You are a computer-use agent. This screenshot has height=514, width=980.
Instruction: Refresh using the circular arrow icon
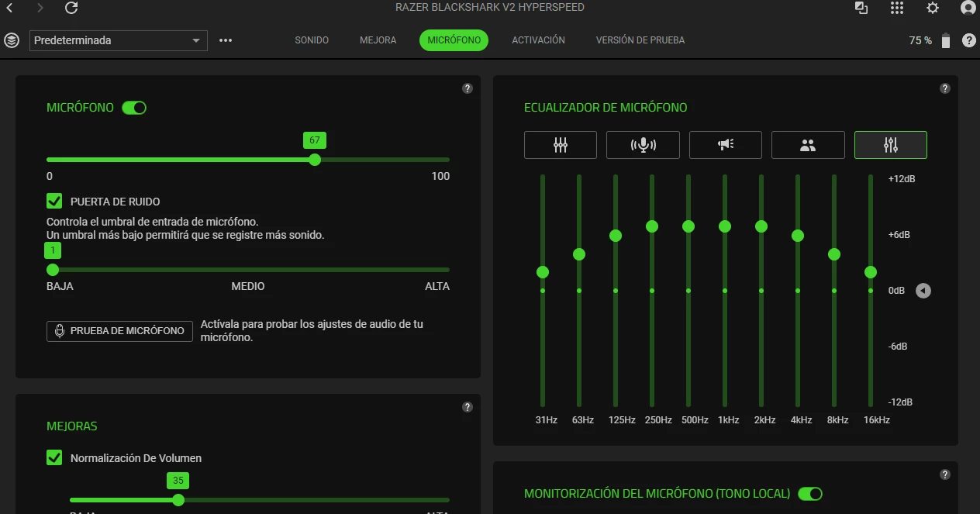[x=71, y=8]
